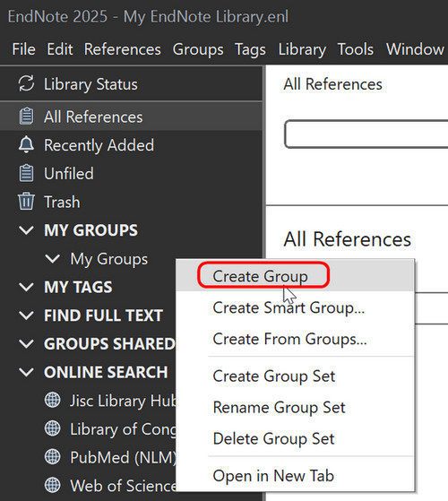Screen dimensions: 448x501
Task: Click the Unfiled clipboard icon
Action: pyautogui.click(x=26, y=173)
